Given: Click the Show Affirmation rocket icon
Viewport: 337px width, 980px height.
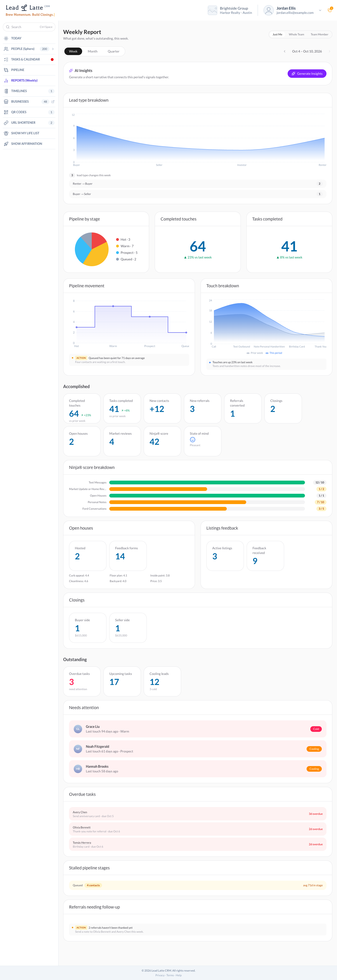Looking at the screenshot, I should pyautogui.click(x=6, y=144).
